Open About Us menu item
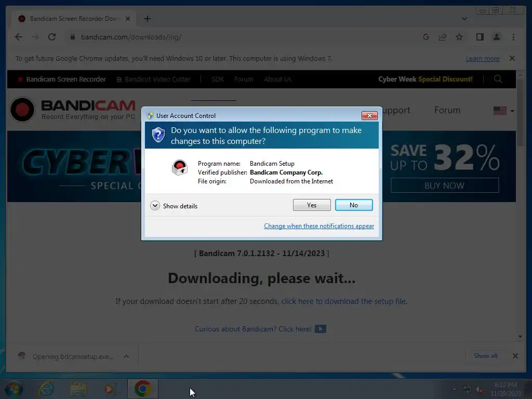This screenshot has height=399, width=532. pyautogui.click(x=277, y=79)
